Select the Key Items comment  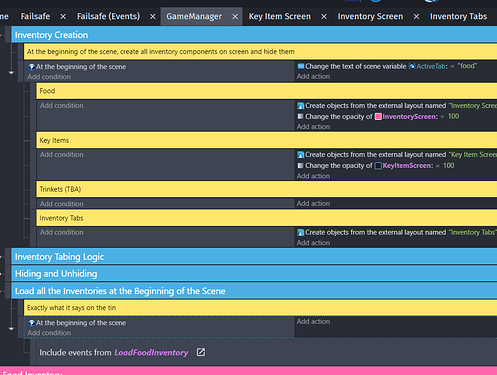pos(267,140)
